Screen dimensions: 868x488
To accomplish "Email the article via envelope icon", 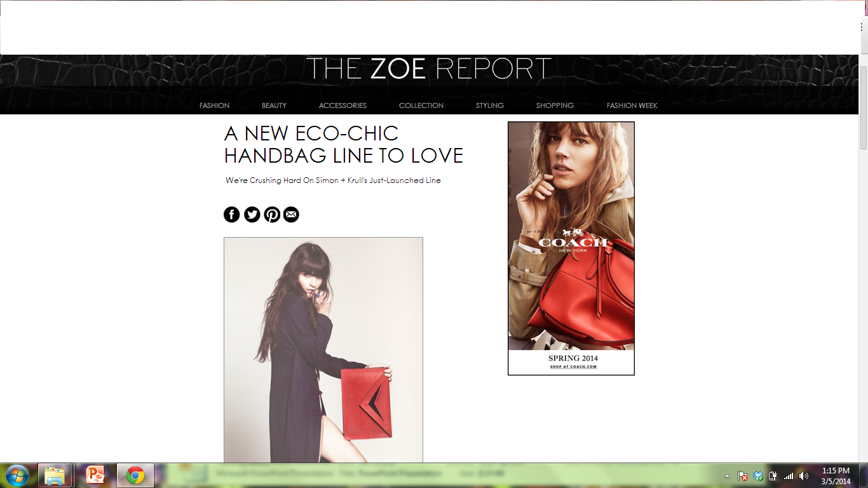I will pos(291,215).
